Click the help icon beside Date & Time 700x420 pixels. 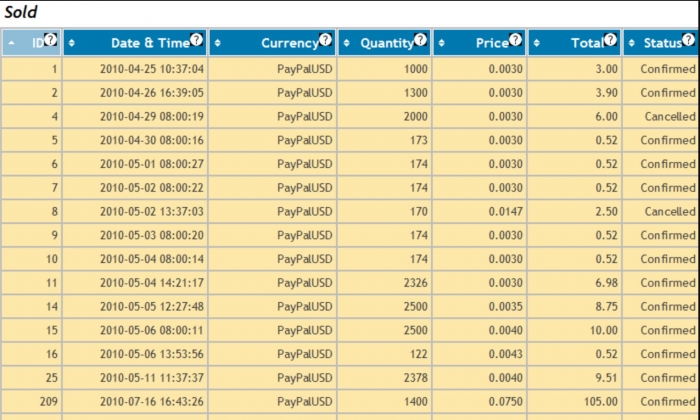point(196,40)
